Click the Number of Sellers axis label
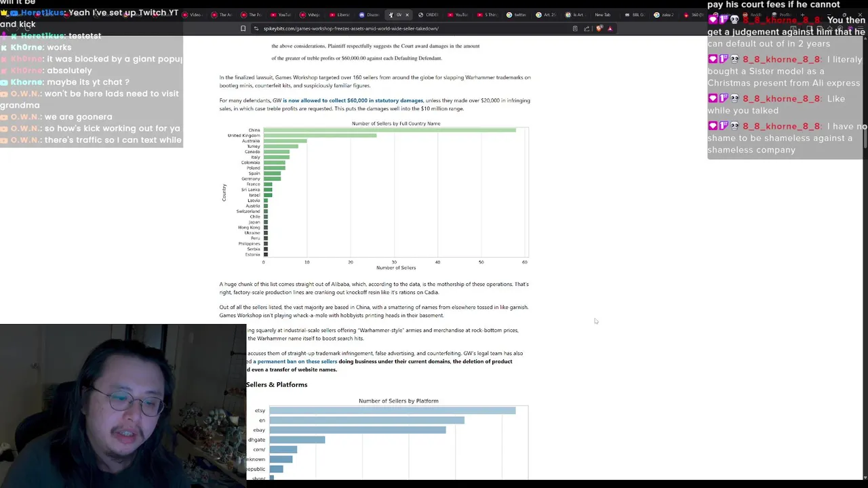The image size is (868, 488). [396, 268]
